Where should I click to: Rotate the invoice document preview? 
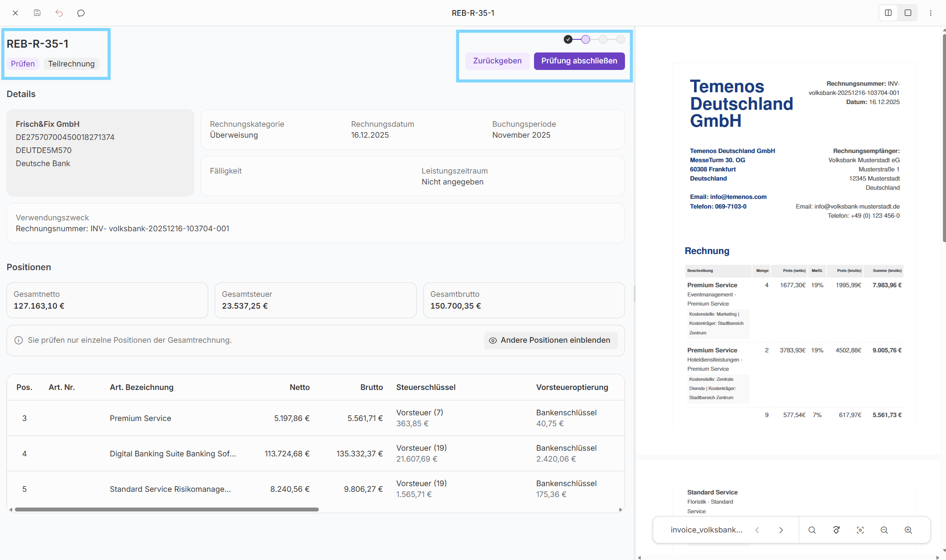(x=836, y=530)
